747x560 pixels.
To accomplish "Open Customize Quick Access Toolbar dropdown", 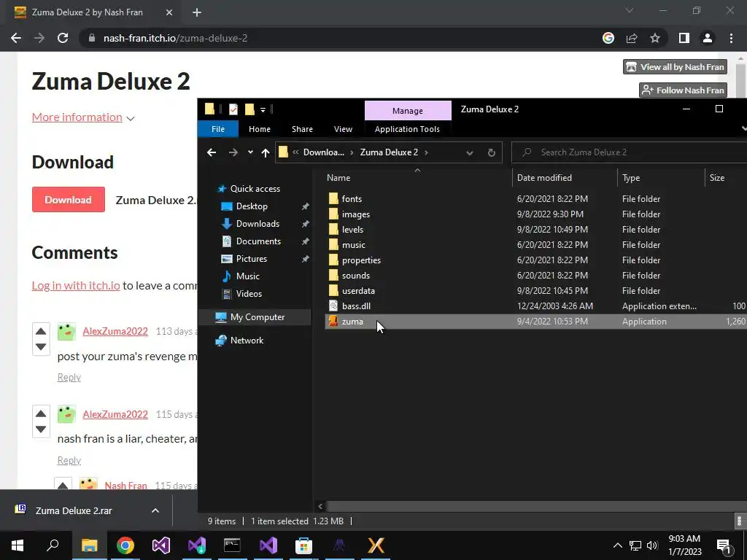I will click(x=263, y=110).
